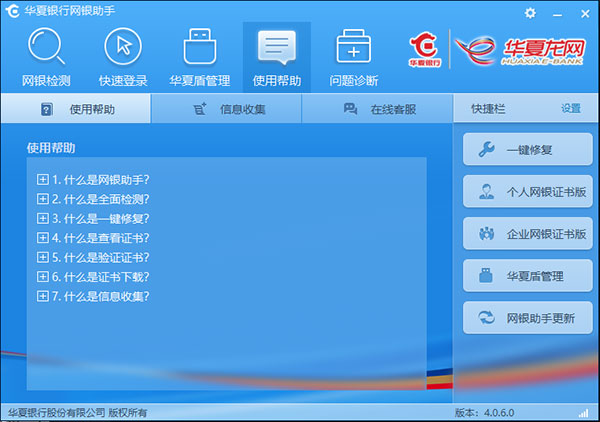
Task: Click the 快捷栏 header label
Action: (488, 109)
